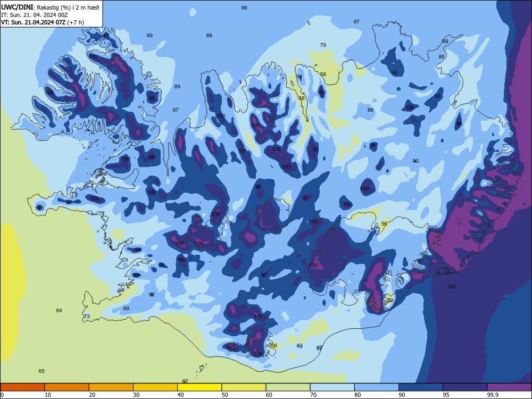Click the legend tick label '99.9'
The height and width of the screenshot is (399, 532).
coord(493,395)
